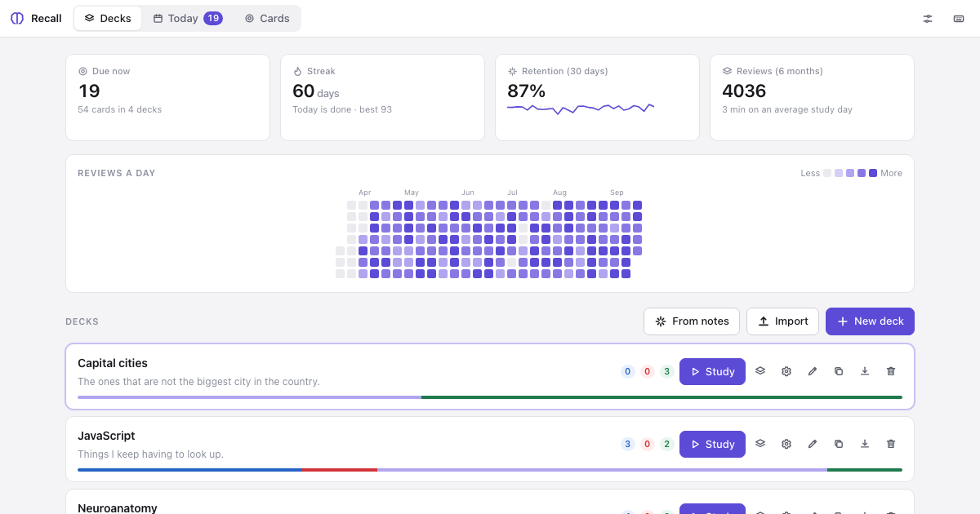
Task: Study the JavaScript deck
Action: pyautogui.click(x=712, y=444)
